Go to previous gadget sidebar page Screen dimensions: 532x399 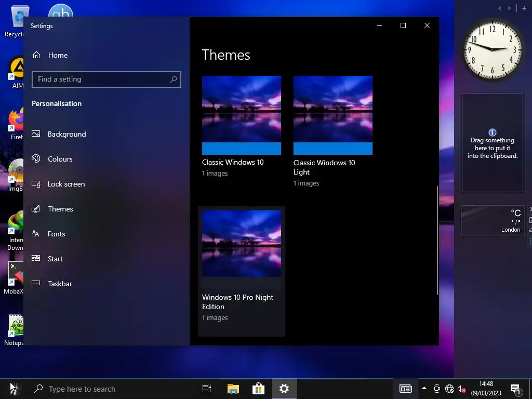(499, 8)
